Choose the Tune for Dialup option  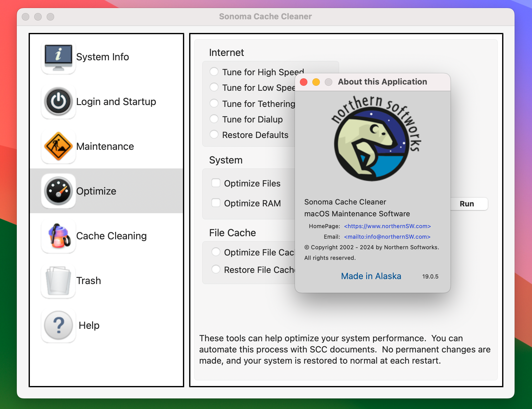(x=214, y=119)
